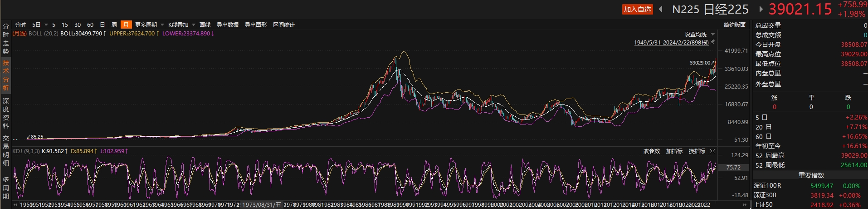Open the 技术分析 sidebar tab

pyautogui.click(x=6, y=75)
